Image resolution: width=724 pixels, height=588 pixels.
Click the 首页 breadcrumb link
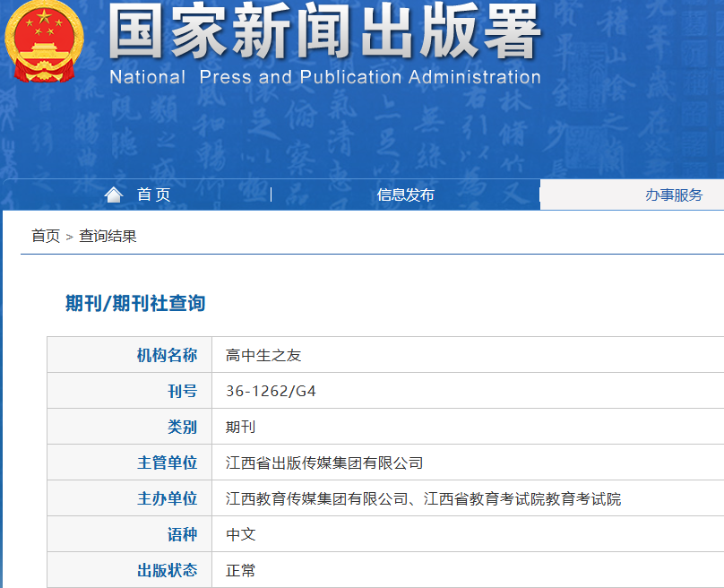(x=46, y=236)
